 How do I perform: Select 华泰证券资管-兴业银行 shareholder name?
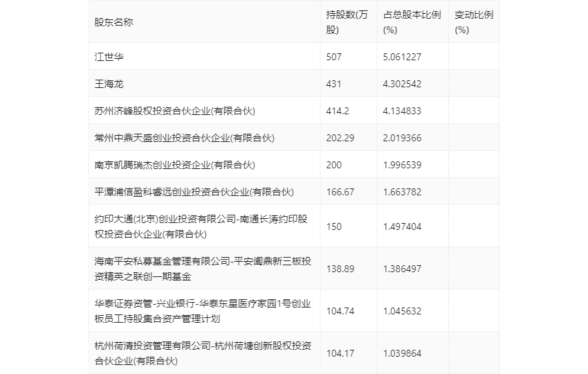(203, 311)
